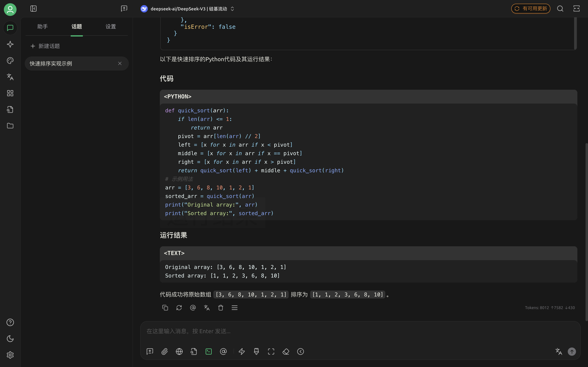Open the mini apps grid icon
This screenshot has height=367, width=588.
click(10, 93)
